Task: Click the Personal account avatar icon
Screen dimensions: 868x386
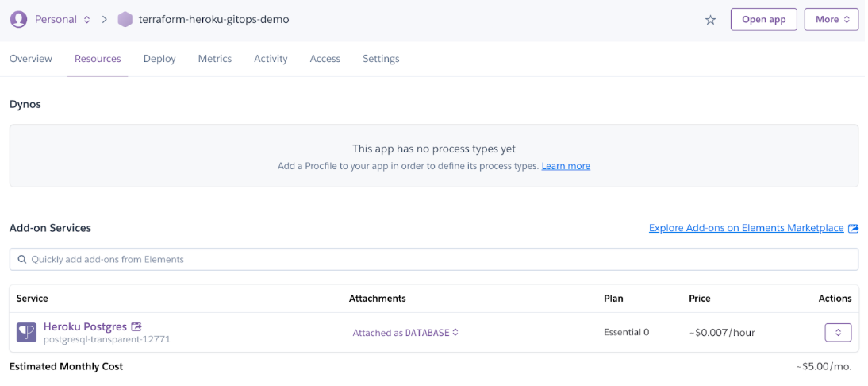Action: pos(18,19)
